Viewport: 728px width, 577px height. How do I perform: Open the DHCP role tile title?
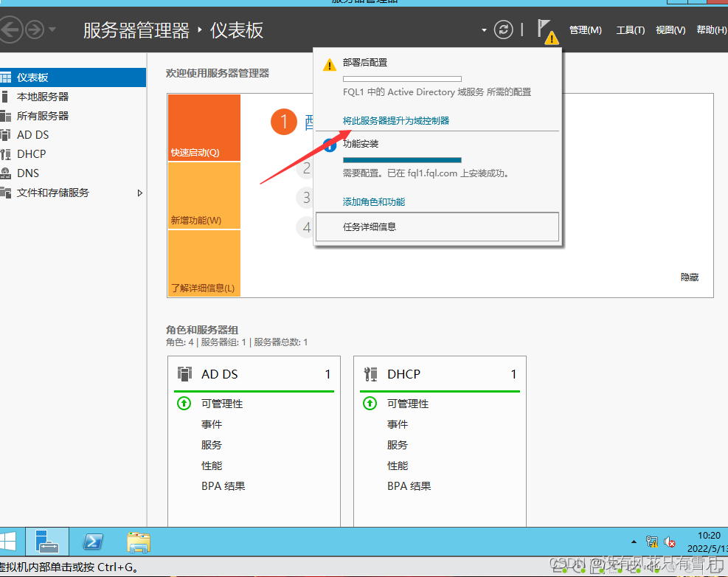pos(404,374)
